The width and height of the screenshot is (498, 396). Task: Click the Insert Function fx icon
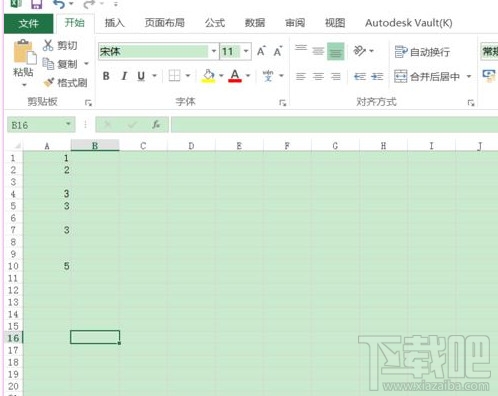(156, 125)
